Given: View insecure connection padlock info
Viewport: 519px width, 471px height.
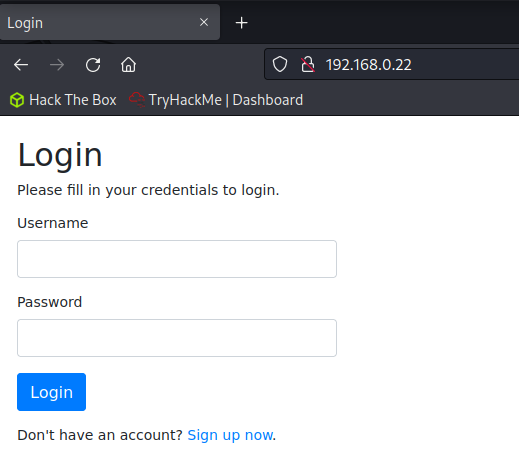Looking at the screenshot, I should [x=308, y=64].
